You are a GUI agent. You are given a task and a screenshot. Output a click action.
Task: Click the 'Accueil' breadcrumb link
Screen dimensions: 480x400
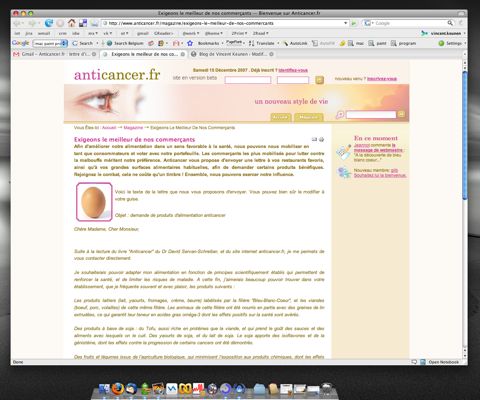(109, 128)
